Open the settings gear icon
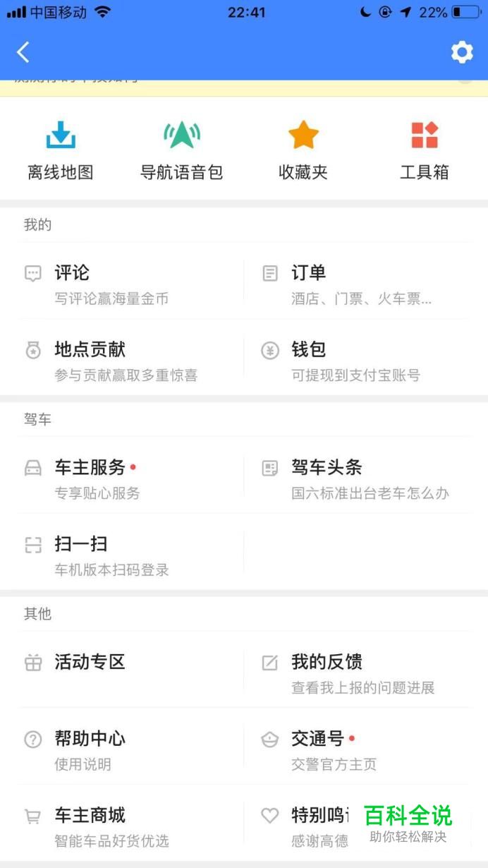This screenshot has width=488, height=868. [x=462, y=52]
